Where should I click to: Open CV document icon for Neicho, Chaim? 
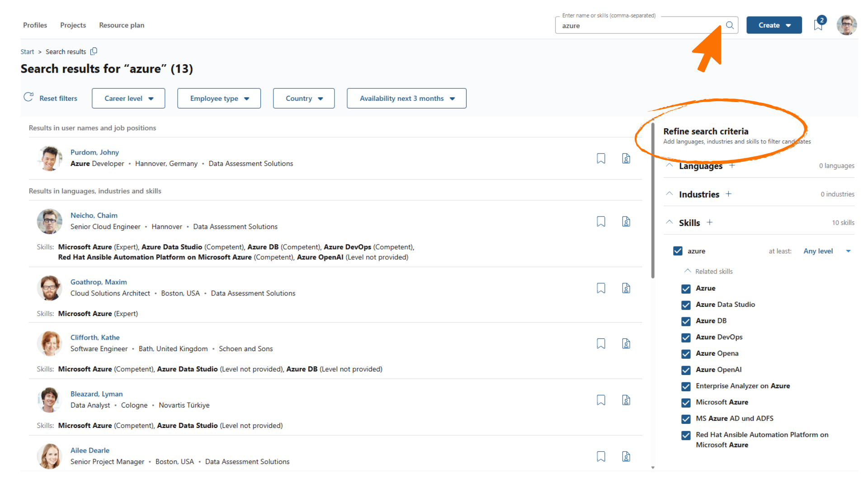pos(626,221)
